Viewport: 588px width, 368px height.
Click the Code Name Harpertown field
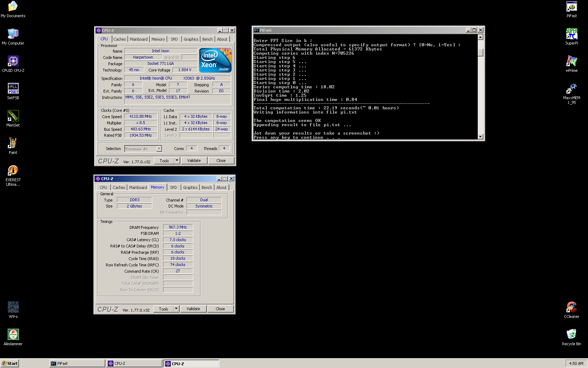click(x=143, y=57)
